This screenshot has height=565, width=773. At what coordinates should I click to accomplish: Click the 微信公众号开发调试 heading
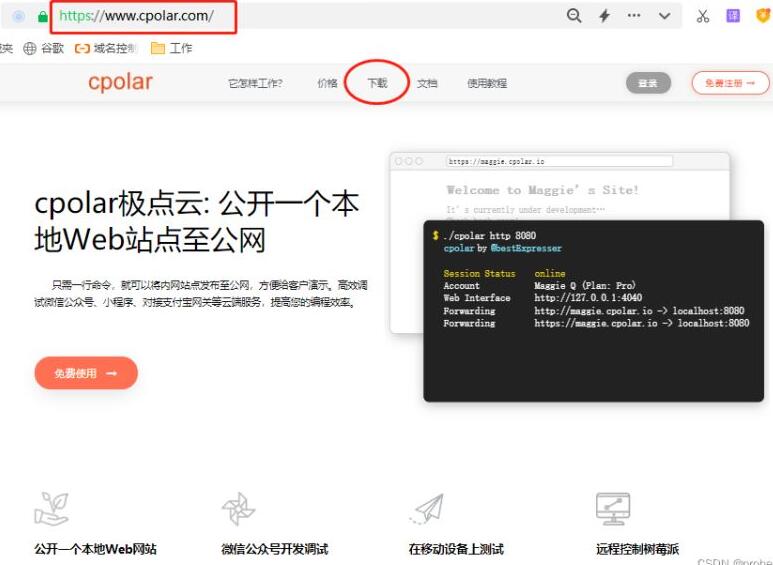click(275, 549)
